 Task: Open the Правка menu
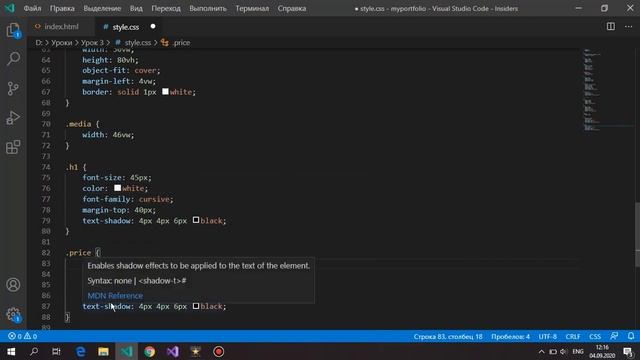[62, 8]
